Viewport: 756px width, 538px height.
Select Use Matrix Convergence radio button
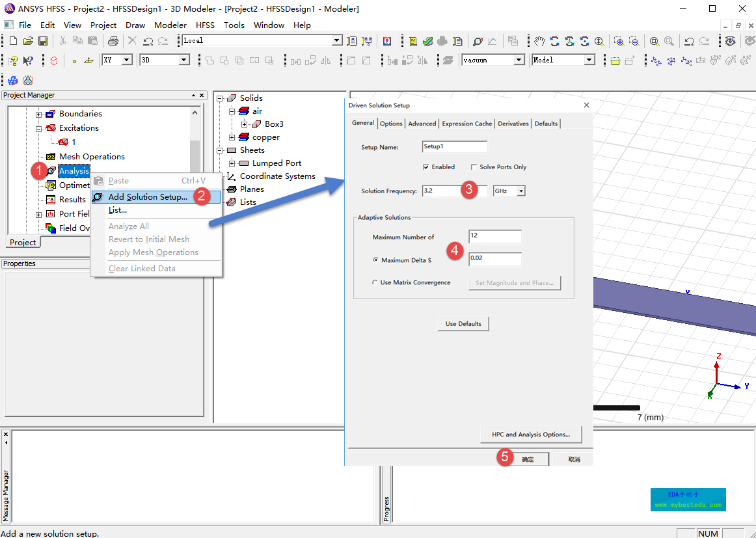tap(375, 282)
